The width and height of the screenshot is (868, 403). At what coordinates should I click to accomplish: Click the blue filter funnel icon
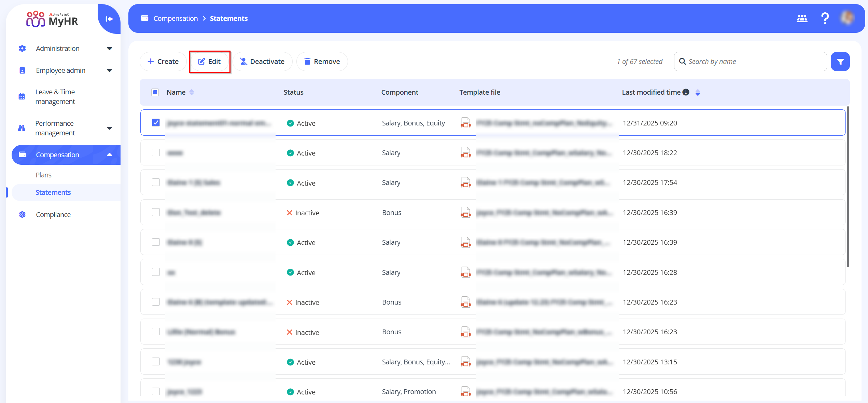point(840,62)
